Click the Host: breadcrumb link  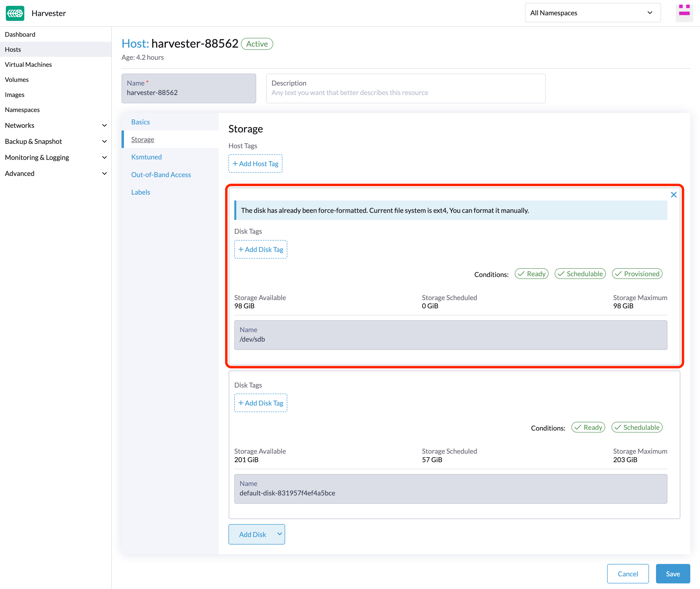135,43
